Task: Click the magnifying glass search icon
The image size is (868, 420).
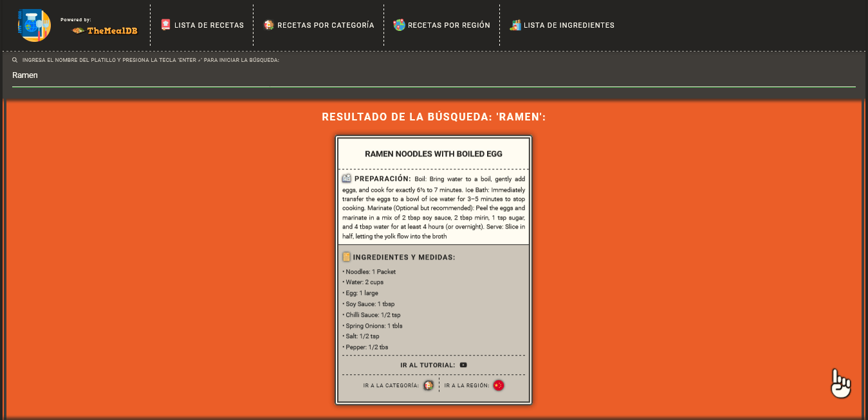Action: 14,59
